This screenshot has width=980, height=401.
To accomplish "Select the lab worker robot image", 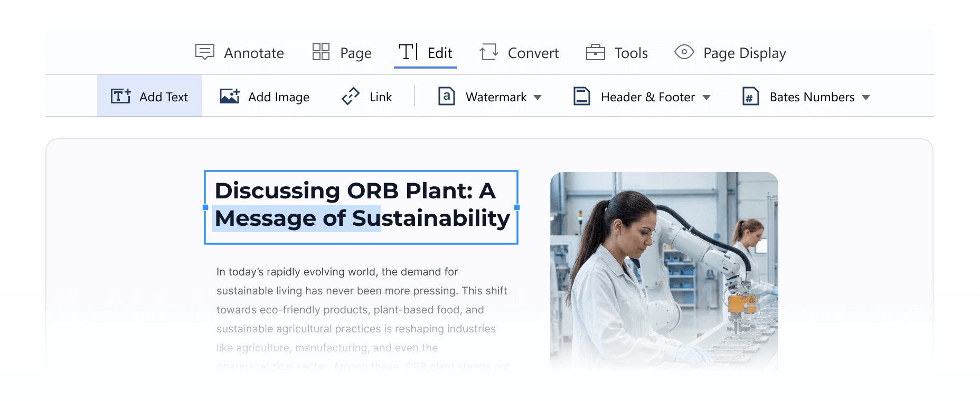I will (664, 269).
